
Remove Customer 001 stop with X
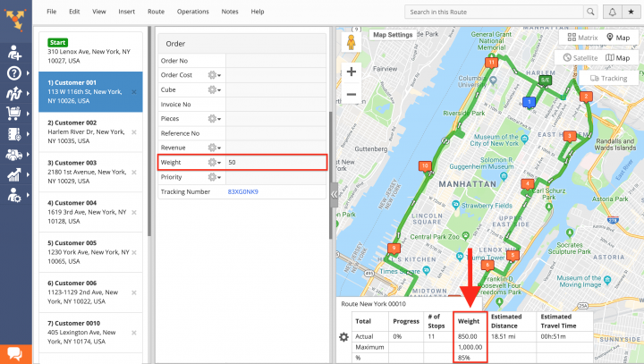click(x=134, y=92)
